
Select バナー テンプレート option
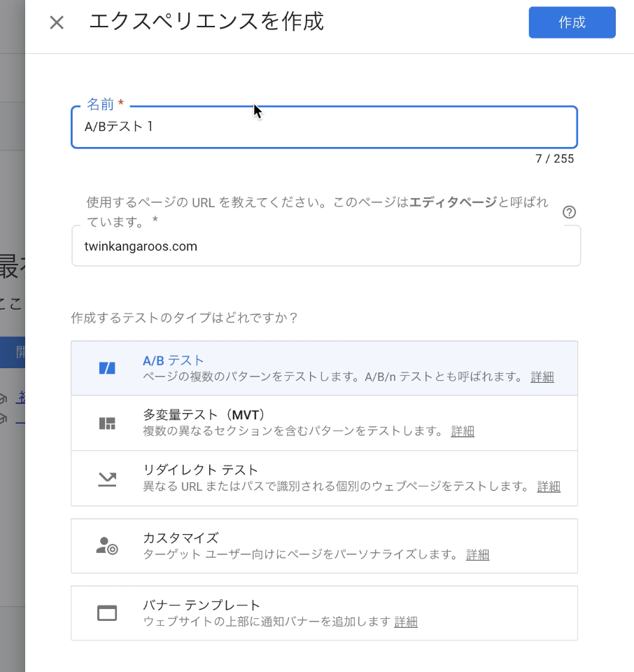point(324,613)
